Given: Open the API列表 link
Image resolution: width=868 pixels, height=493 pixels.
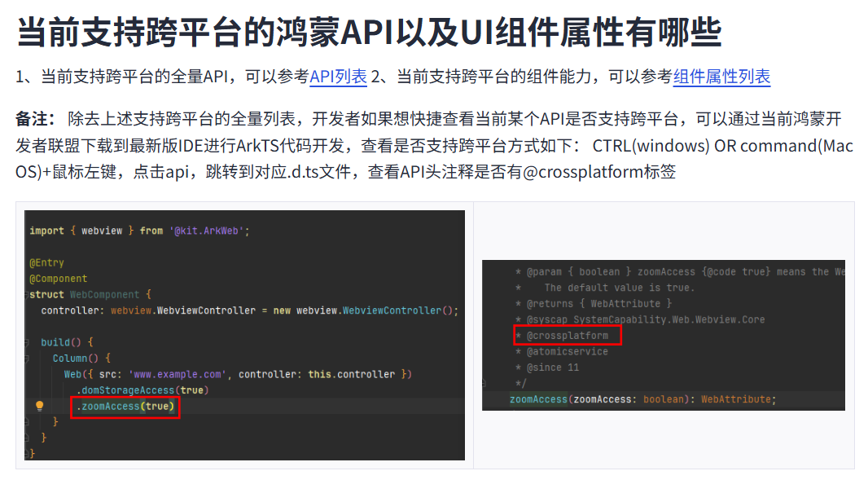Looking at the screenshot, I should [x=338, y=77].
